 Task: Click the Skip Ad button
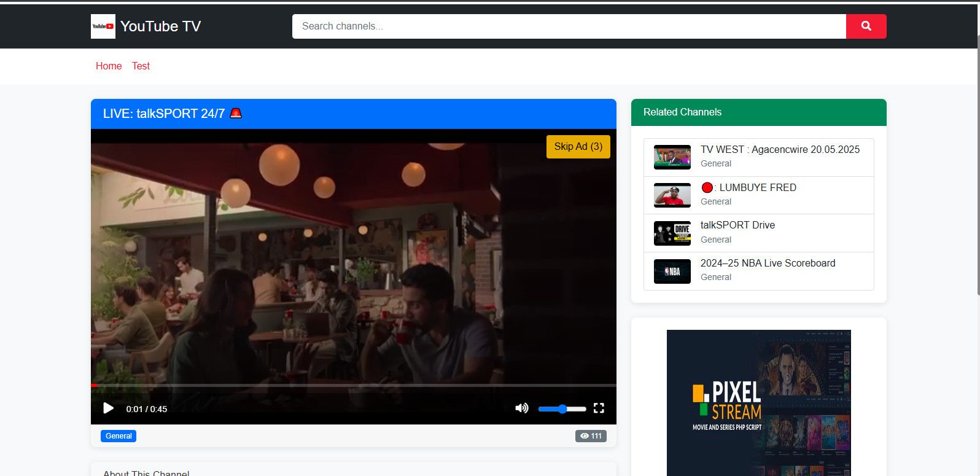point(578,147)
